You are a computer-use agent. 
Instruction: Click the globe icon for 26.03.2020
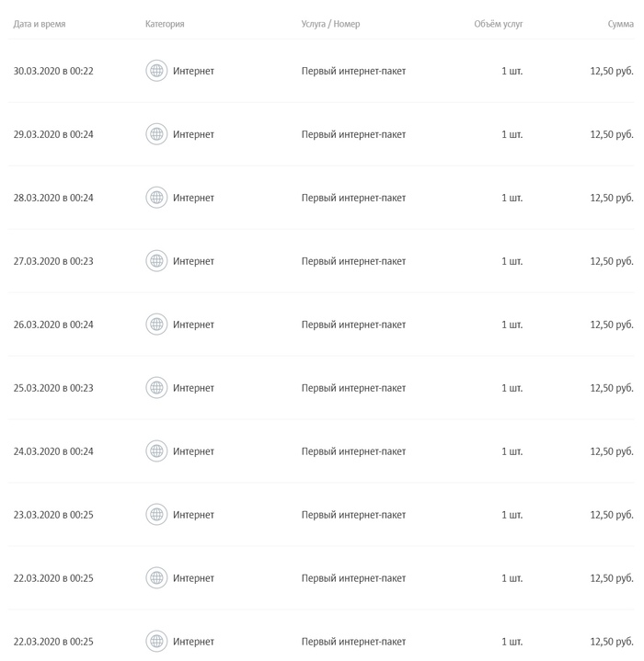(156, 325)
